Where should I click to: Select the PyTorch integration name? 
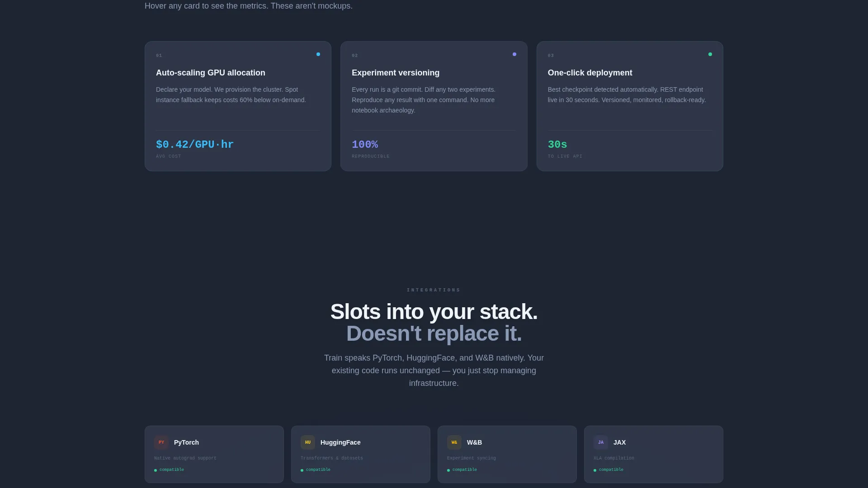[186, 442]
